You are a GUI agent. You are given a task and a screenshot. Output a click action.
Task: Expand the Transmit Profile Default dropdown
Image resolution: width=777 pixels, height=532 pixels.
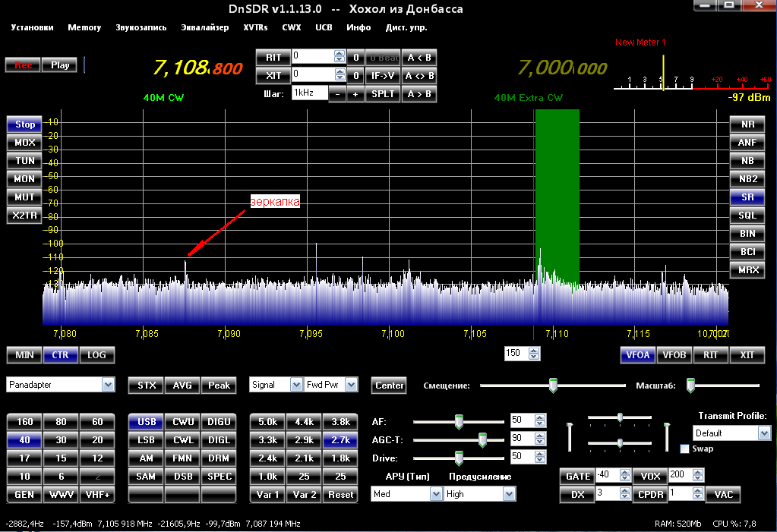coord(763,433)
